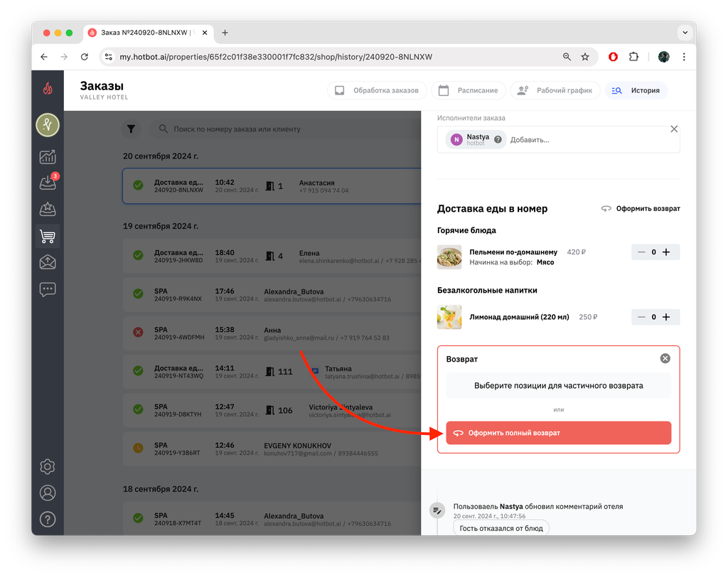Click Выберите позиции для частичного возврата
Viewport: 728px width, 577px height.
click(559, 386)
